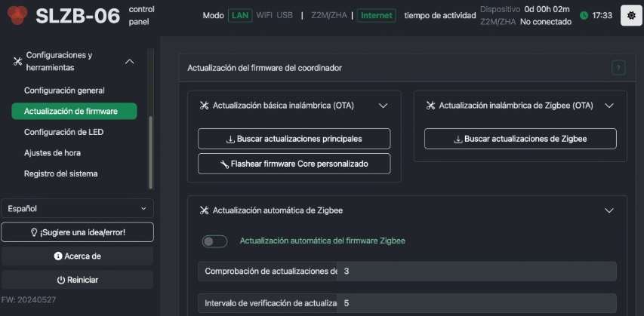Viewport: 644px width, 316px height.
Task: Click tools icon next to Actualización básica inalámbrica
Action: tap(204, 106)
